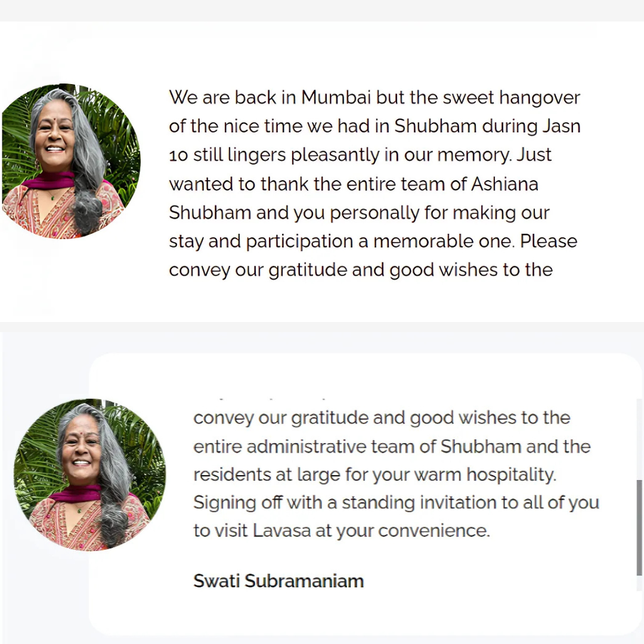Click the author name Swati Subramaniam
Screen dimensions: 644x644
click(278, 581)
